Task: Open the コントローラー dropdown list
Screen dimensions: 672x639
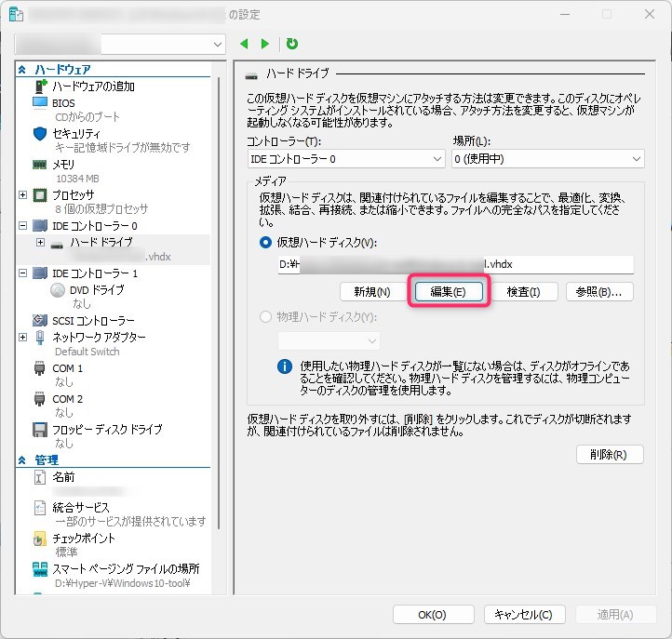Action: 345,159
